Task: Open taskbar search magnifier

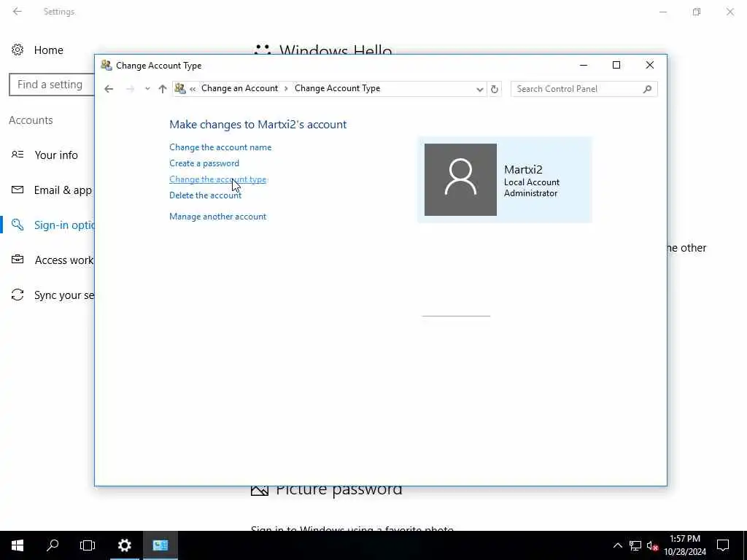Action: pos(53,545)
